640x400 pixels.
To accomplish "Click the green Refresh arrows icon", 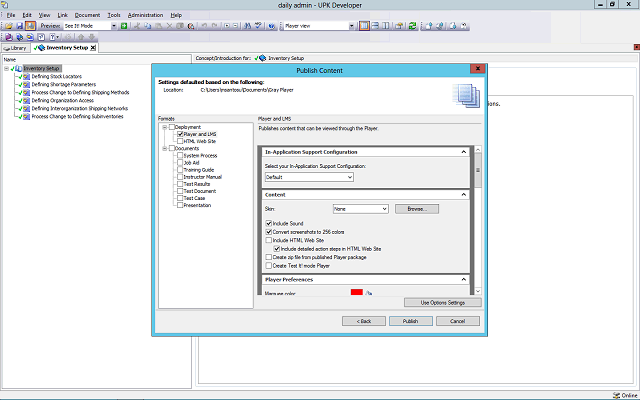I will pos(412,26).
